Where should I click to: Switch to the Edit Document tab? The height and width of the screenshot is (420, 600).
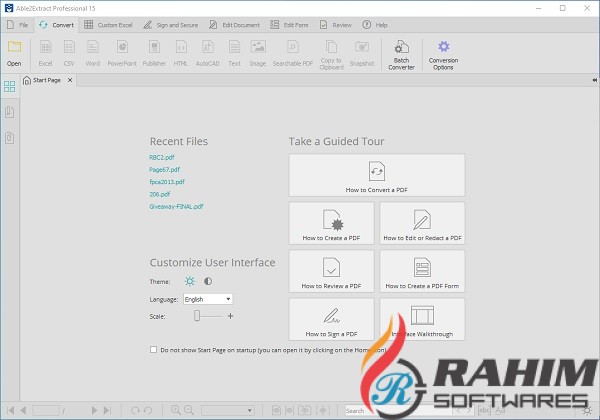pyautogui.click(x=234, y=25)
